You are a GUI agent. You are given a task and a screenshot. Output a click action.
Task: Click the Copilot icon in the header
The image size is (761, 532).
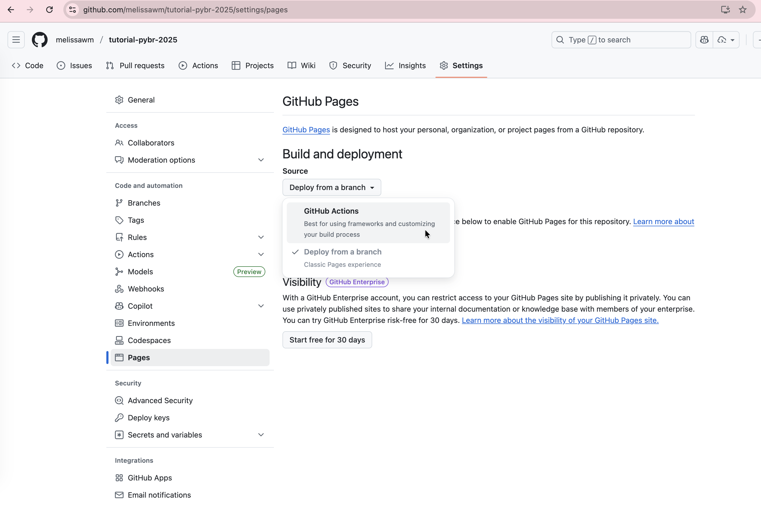pyautogui.click(x=704, y=40)
